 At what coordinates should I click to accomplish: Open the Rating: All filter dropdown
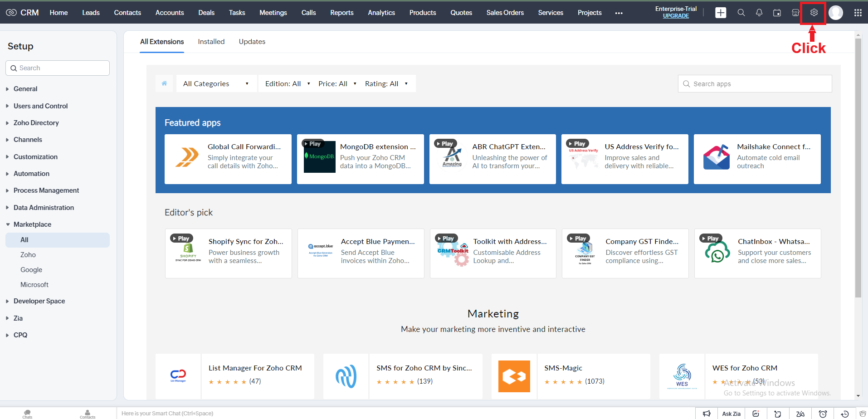tap(386, 84)
